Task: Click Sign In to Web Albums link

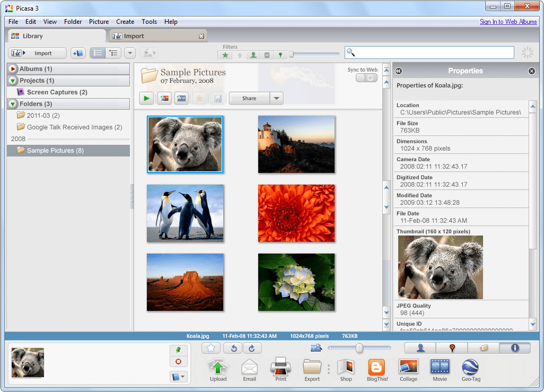Action: click(x=508, y=22)
